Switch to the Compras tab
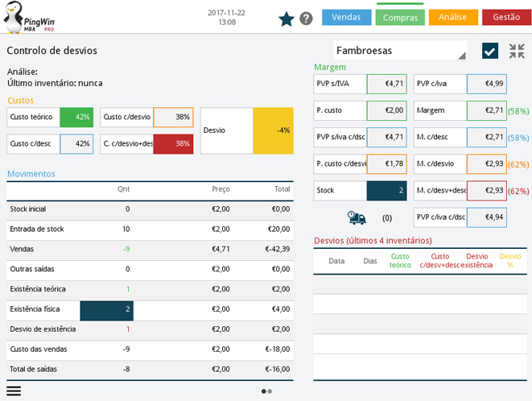 [x=400, y=18]
